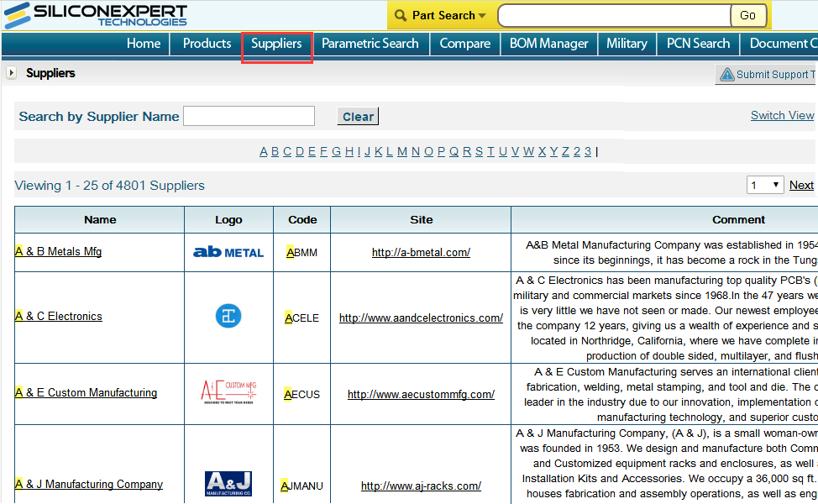
Task: Visit aj-racks.com site link
Action: 421,486
